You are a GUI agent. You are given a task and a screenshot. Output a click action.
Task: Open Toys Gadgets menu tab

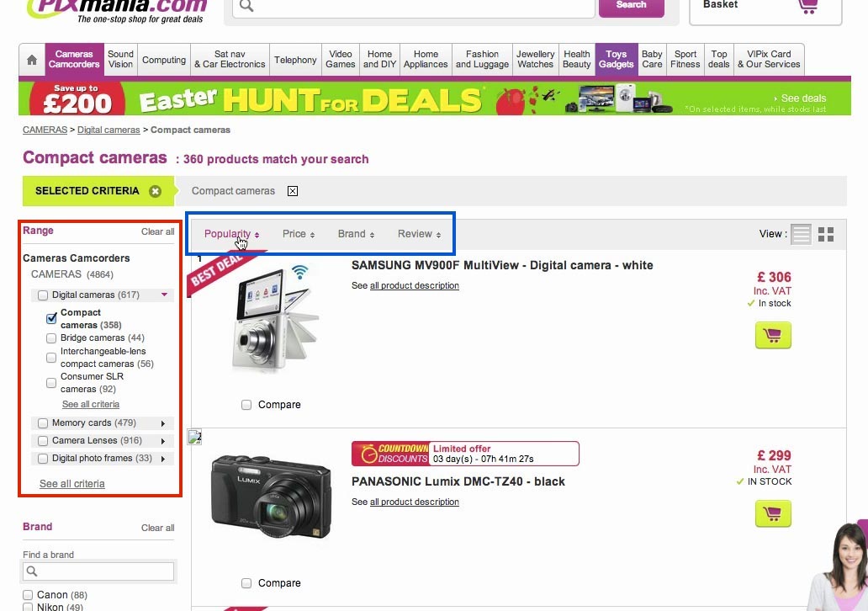[x=617, y=59]
